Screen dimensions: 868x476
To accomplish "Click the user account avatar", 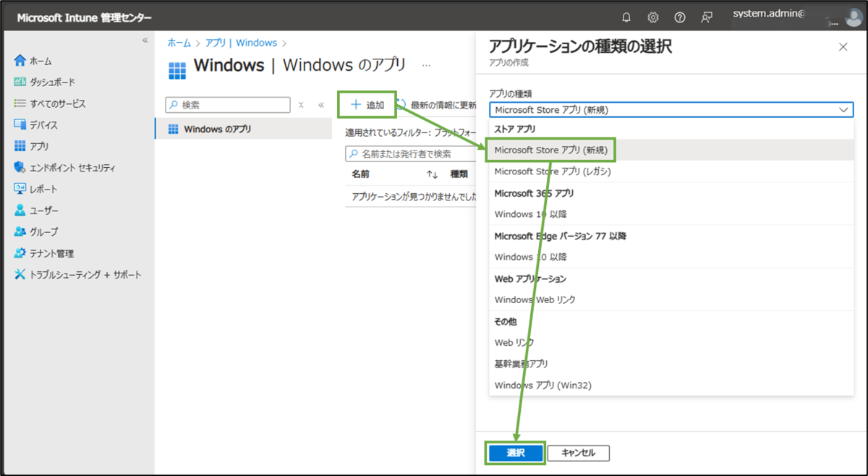I will pos(854,17).
